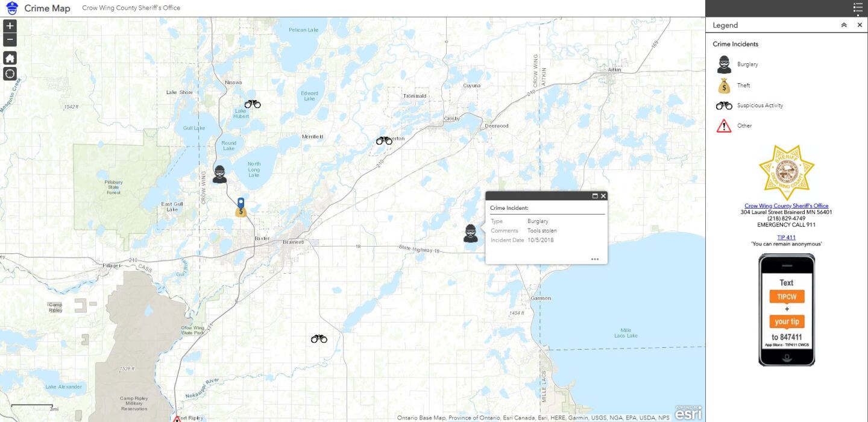Click suspicious activity binoculars near Lake Hubert
Screen dimensions: 868x422
coord(253,104)
